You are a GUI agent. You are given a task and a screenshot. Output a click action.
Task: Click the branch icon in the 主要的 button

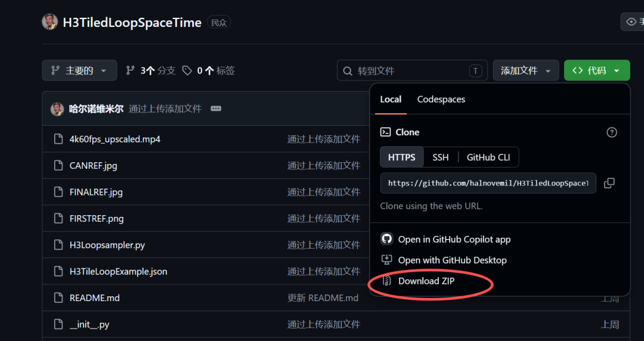point(55,71)
